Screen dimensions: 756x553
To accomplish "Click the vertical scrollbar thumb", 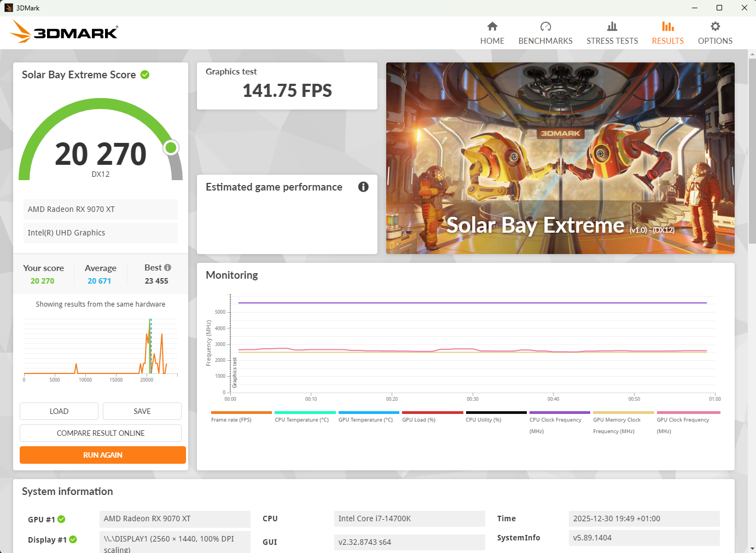I will pos(752,151).
